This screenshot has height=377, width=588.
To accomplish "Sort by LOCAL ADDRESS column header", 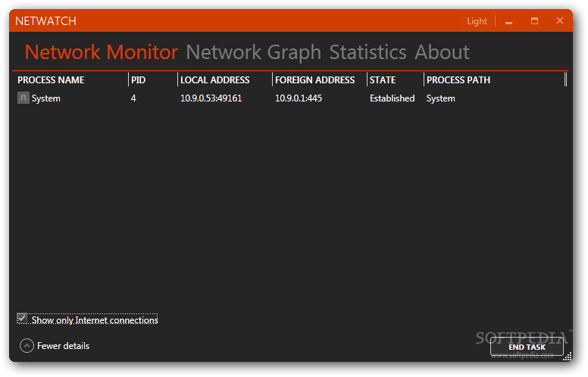I will 215,79.
